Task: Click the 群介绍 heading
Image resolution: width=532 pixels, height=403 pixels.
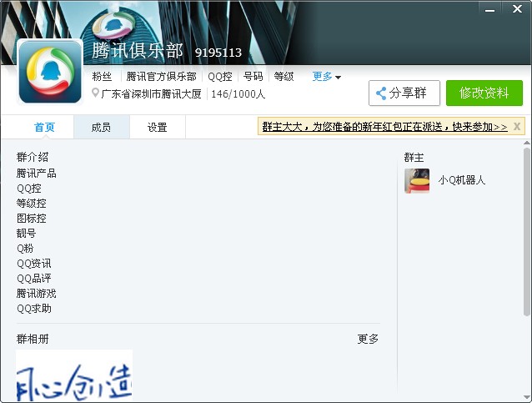Action: pos(33,157)
